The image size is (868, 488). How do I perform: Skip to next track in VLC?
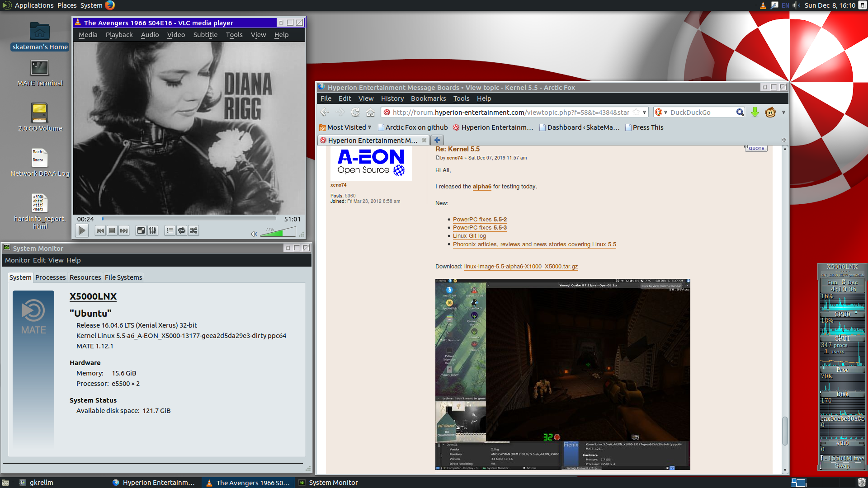coord(124,231)
